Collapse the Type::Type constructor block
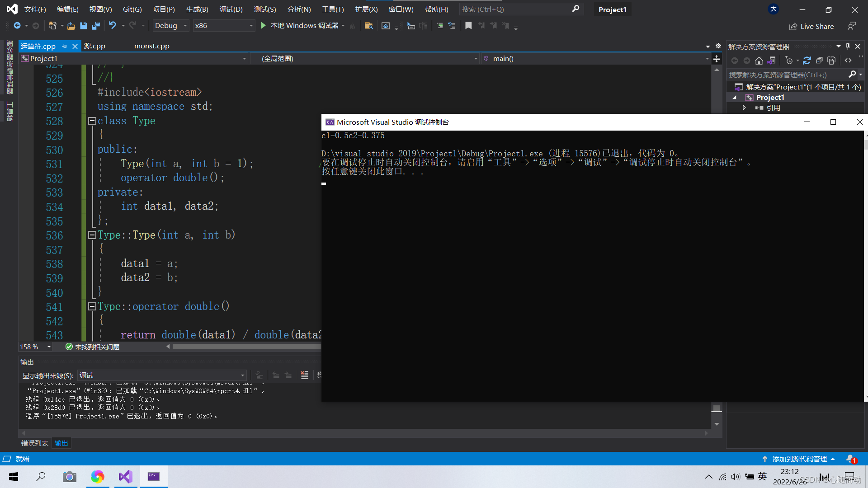Viewport: 868px width, 488px height. (x=92, y=235)
